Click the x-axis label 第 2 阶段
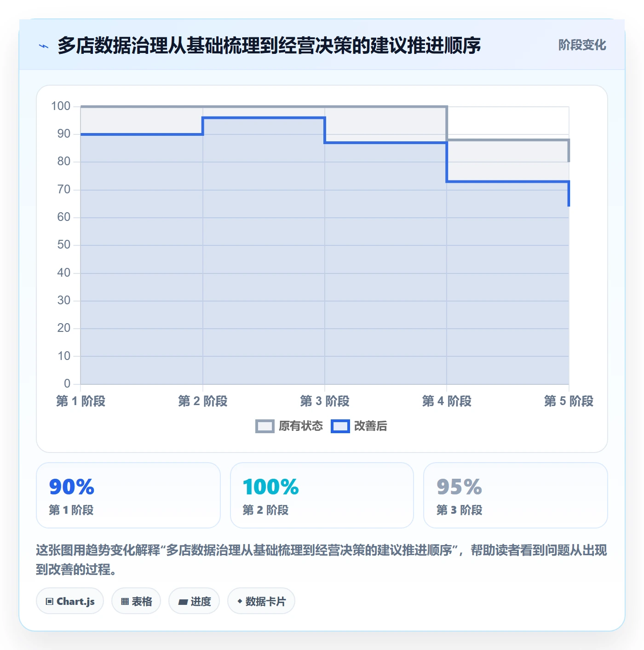This screenshot has height=650, width=644. coord(203,401)
